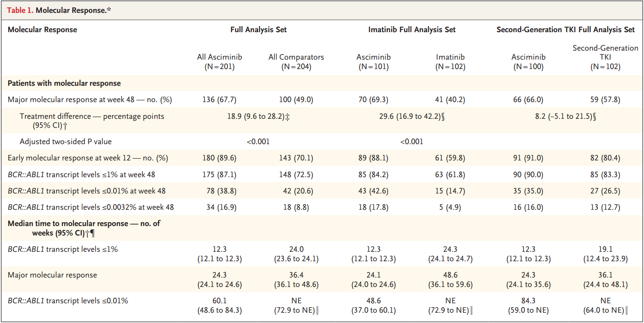The width and height of the screenshot is (644, 323).
Task: Click the 'Adjusted two-sided P value' row label
Action: pos(66,141)
